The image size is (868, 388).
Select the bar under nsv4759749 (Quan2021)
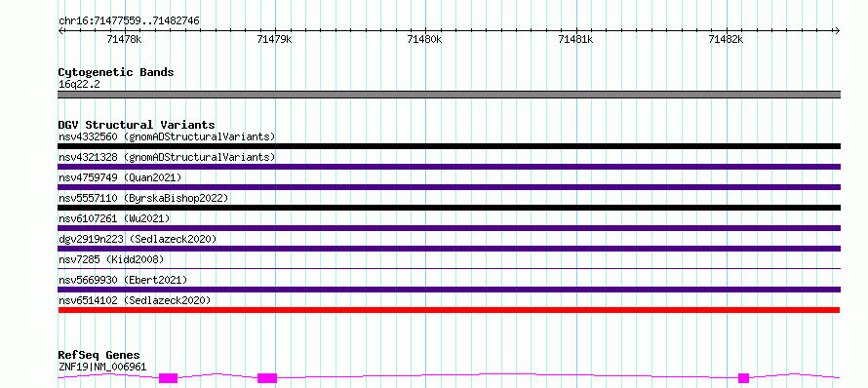(449, 187)
